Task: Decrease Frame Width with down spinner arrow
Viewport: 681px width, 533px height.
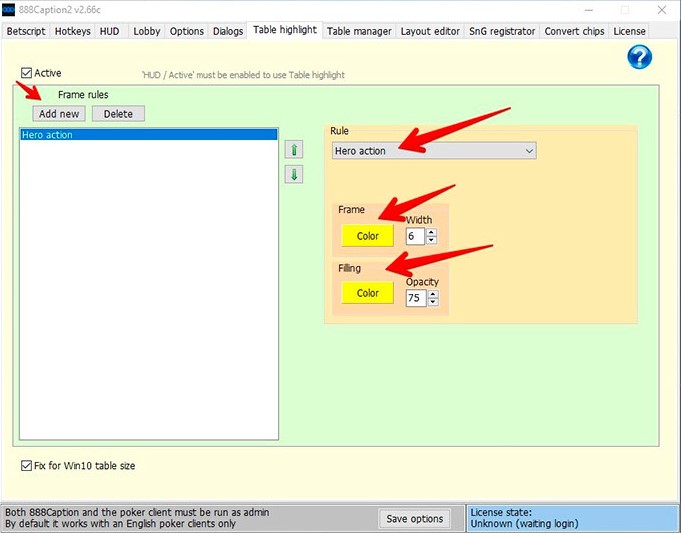Action: pyautogui.click(x=431, y=241)
